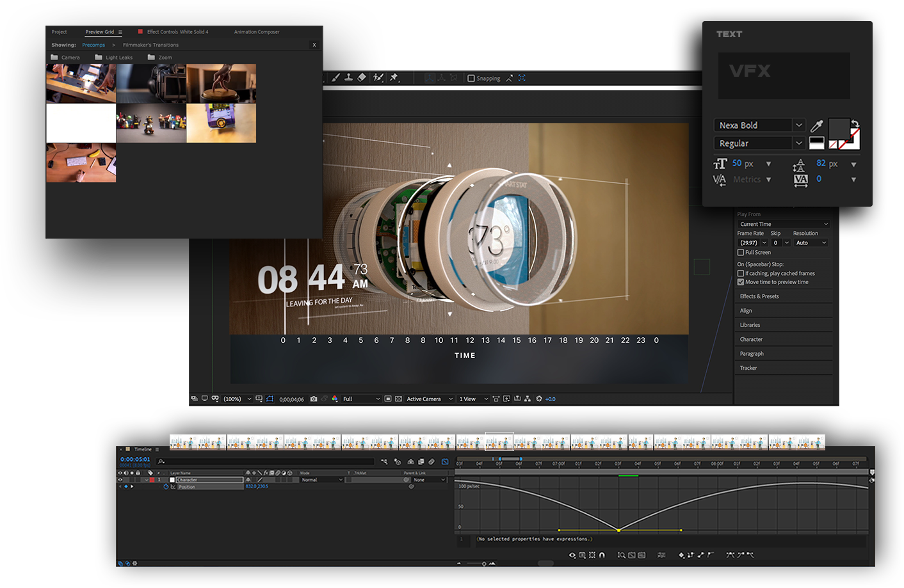Open the Zoom folder
The height and width of the screenshot is (588, 904).
[x=160, y=58]
